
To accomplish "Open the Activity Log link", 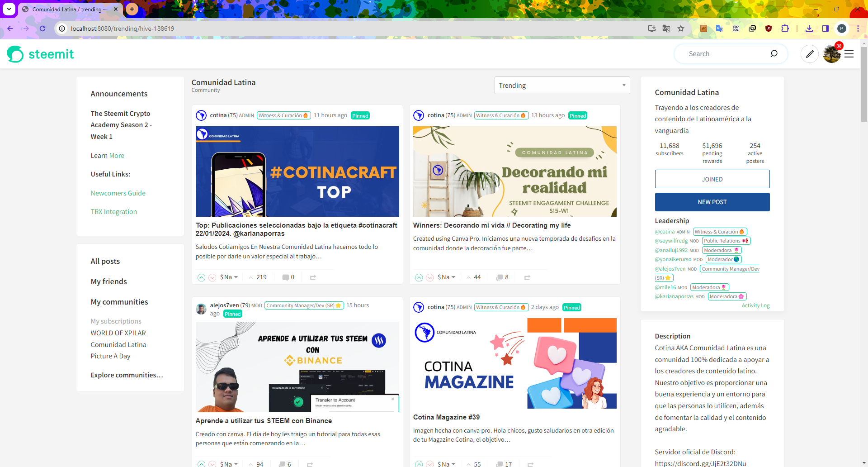I will click(x=755, y=305).
